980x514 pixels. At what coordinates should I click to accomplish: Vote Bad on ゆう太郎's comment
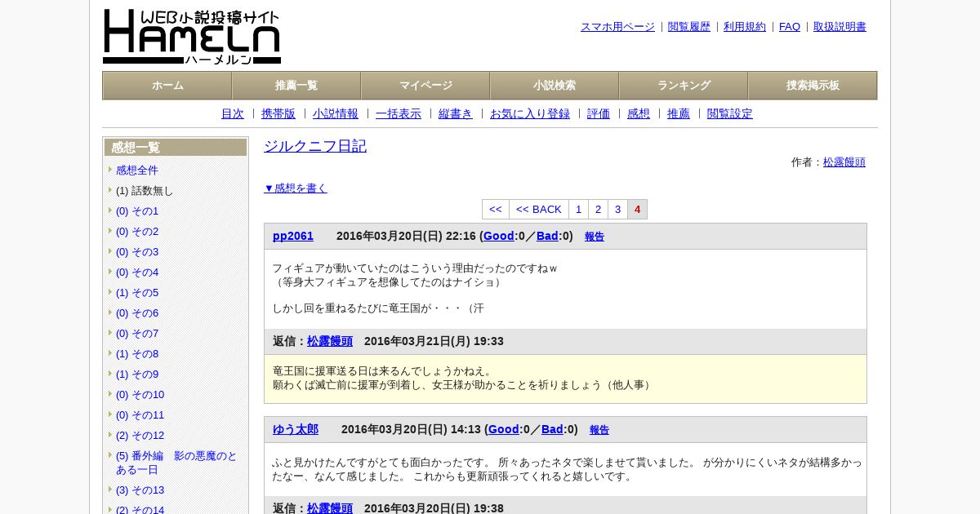(x=552, y=429)
